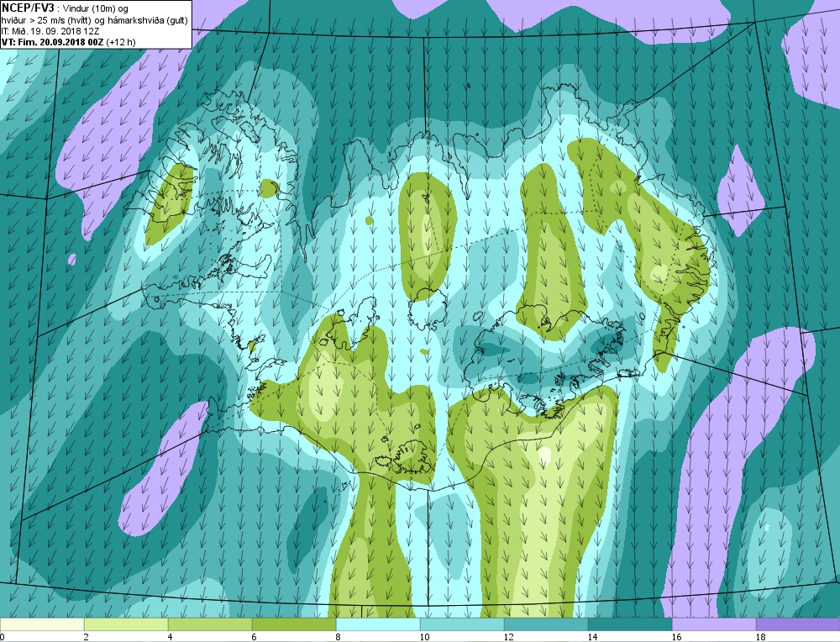Click the NCEP/FV3 model title text
Viewport: 840px width, 642px height.
28,8
